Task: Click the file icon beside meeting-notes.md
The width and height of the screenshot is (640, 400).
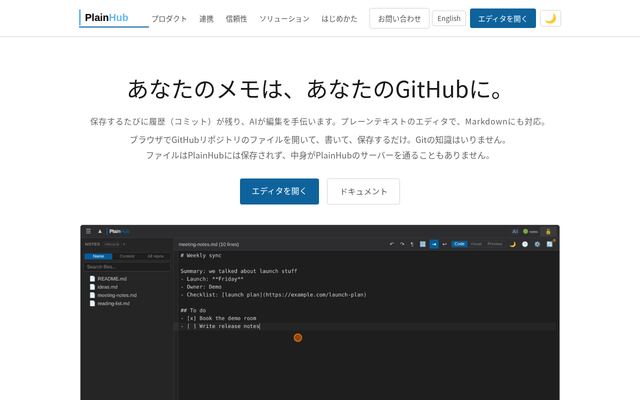Action: [92, 295]
